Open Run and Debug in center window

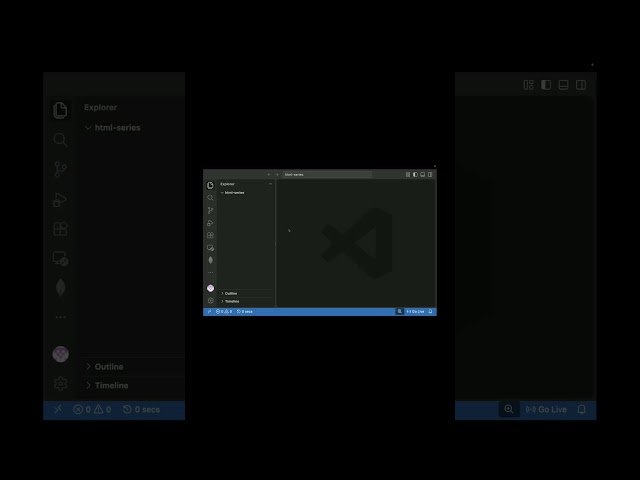pos(210,223)
